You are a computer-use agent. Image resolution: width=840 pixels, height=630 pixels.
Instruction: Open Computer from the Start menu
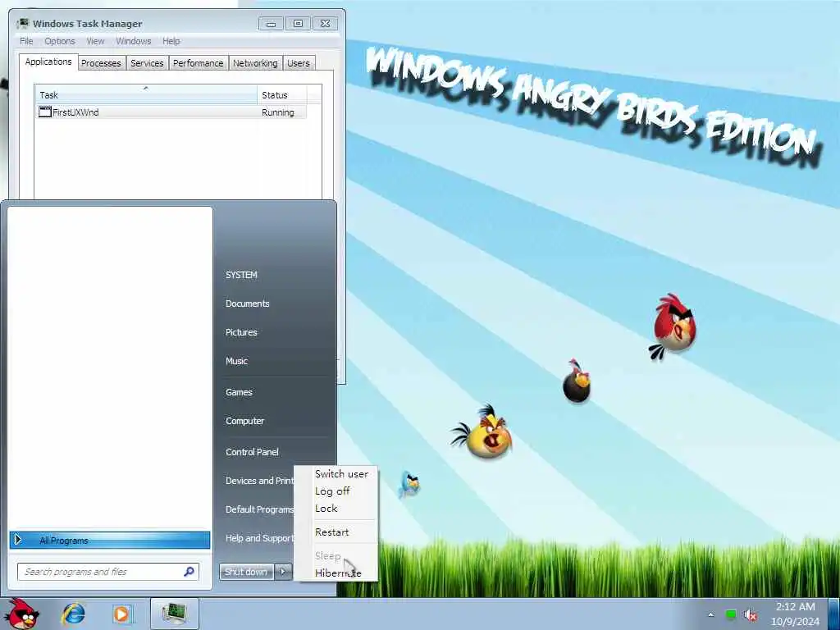point(244,421)
